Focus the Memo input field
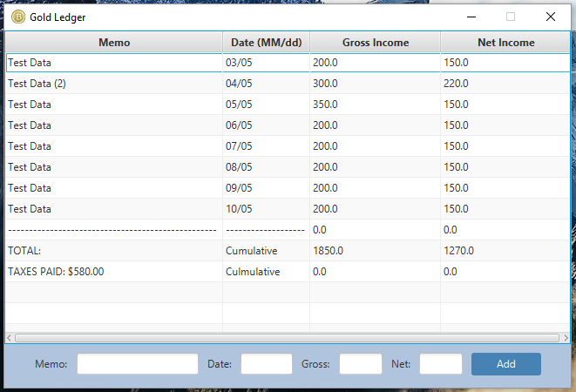 click(138, 364)
